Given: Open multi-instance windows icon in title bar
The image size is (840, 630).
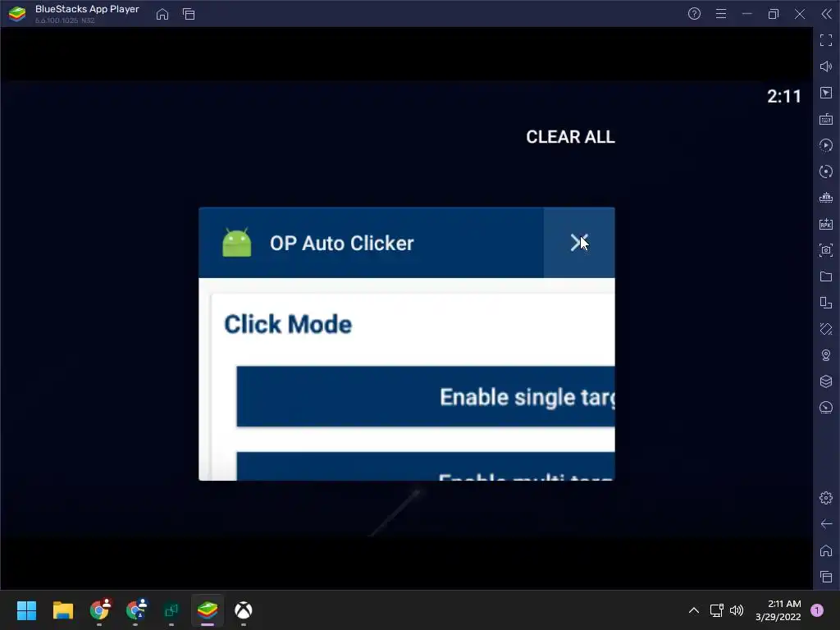Looking at the screenshot, I should [x=189, y=15].
